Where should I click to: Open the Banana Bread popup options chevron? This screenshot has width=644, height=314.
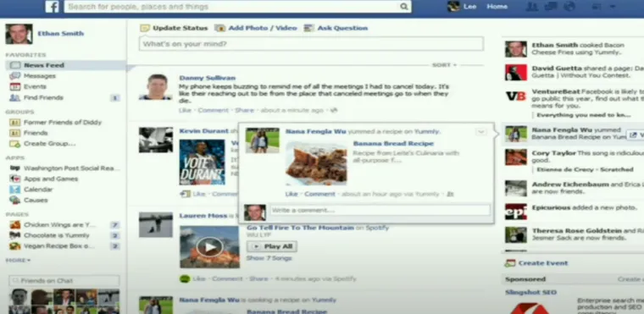[x=481, y=132]
